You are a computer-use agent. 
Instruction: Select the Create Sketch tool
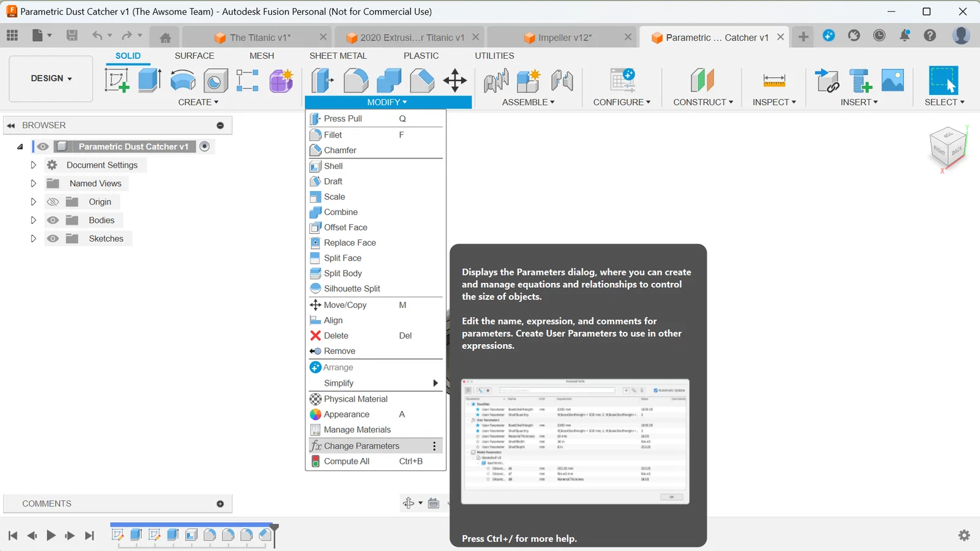116,80
